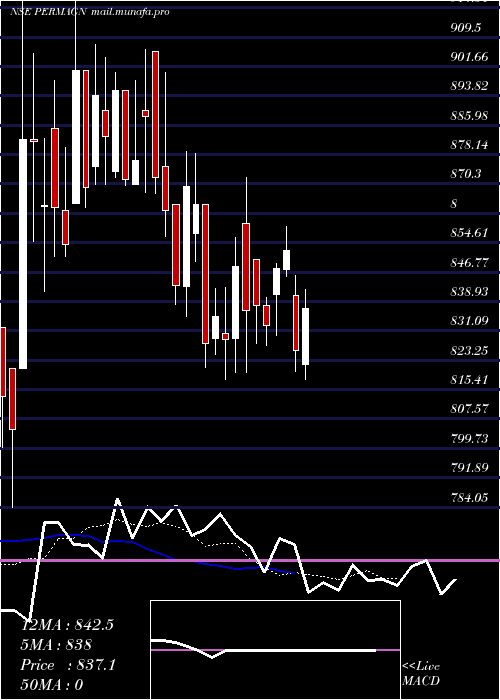This screenshot has width=500, height=700.
Task: Click the 823.25 price axis label
Action: click(x=469, y=350)
